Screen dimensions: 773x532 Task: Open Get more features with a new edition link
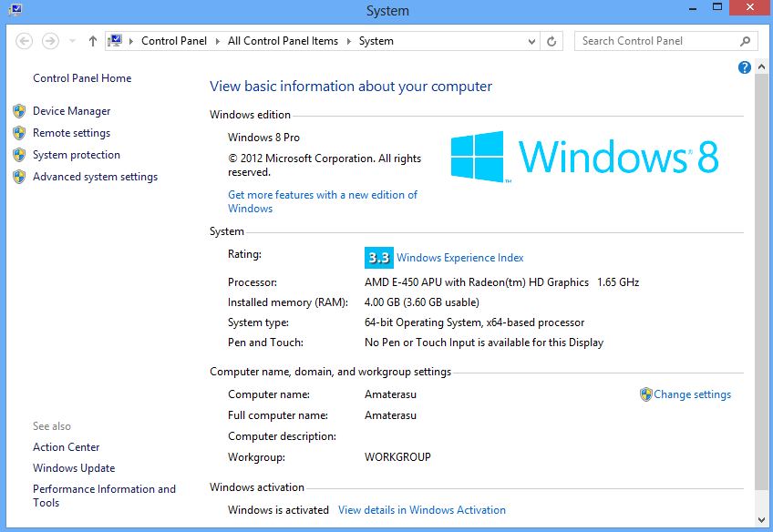tap(323, 201)
